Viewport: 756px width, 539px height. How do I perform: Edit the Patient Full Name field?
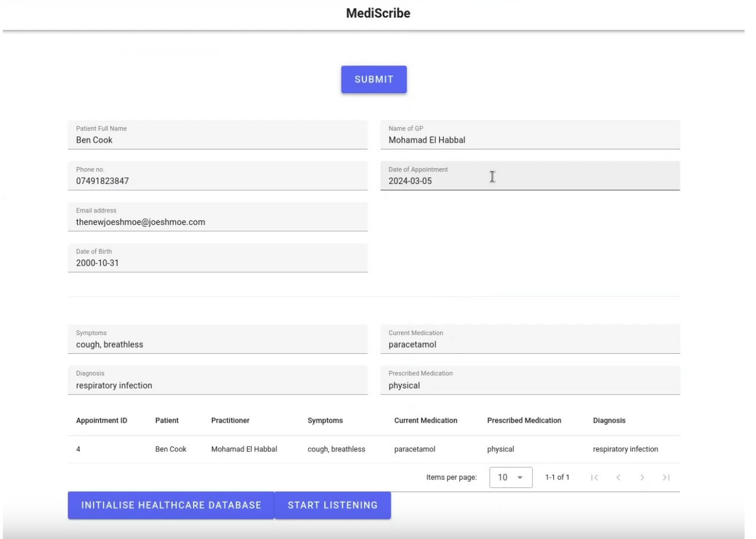click(x=217, y=140)
